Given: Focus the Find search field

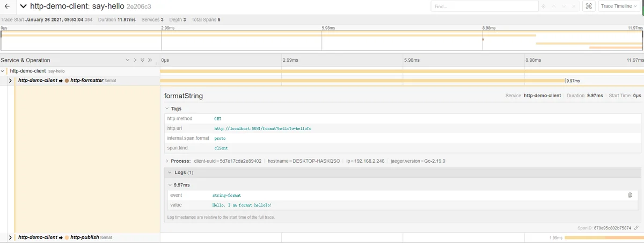Looking at the screenshot, I should point(485,6).
